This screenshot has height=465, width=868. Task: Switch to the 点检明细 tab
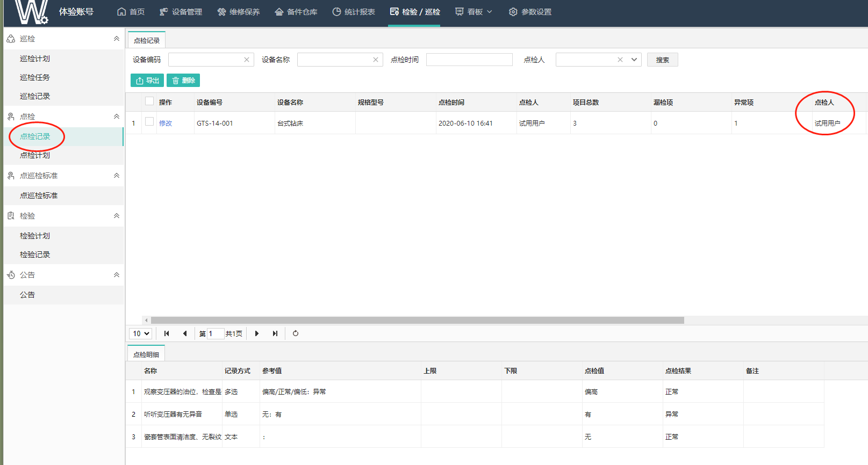coord(146,354)
